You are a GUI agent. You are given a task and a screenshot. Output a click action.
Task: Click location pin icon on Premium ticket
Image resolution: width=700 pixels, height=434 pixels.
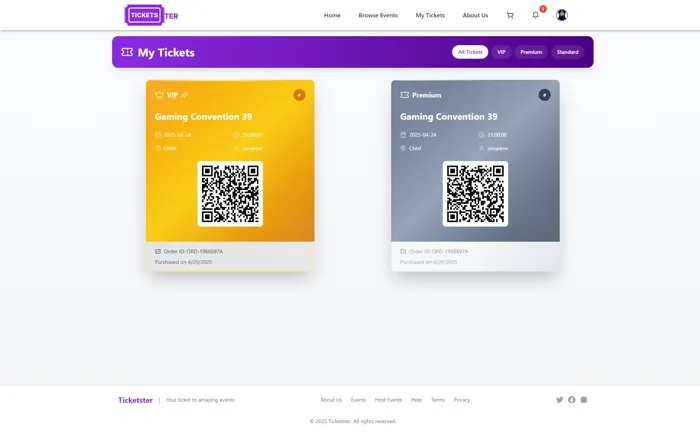pyautogui.click(x=403, y=148)
